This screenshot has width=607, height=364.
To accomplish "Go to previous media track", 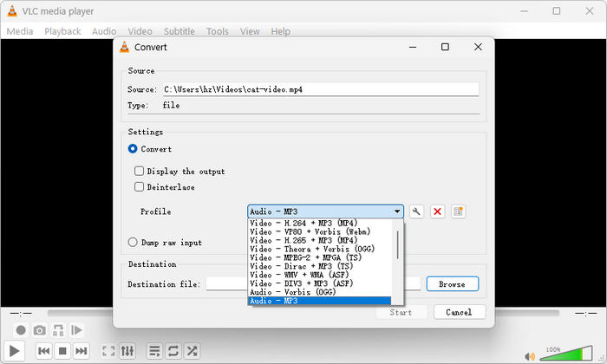I will point(43,351).
